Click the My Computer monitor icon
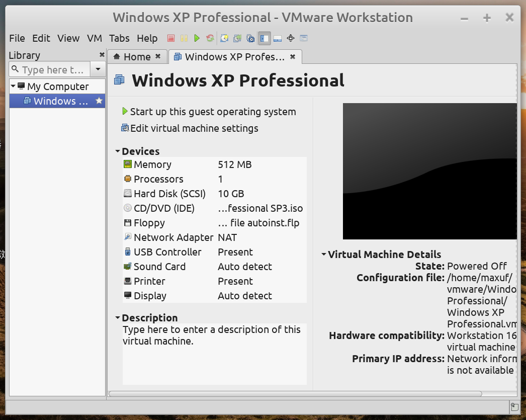The height and width of the screenshot is (420, 526). [21, 86]
